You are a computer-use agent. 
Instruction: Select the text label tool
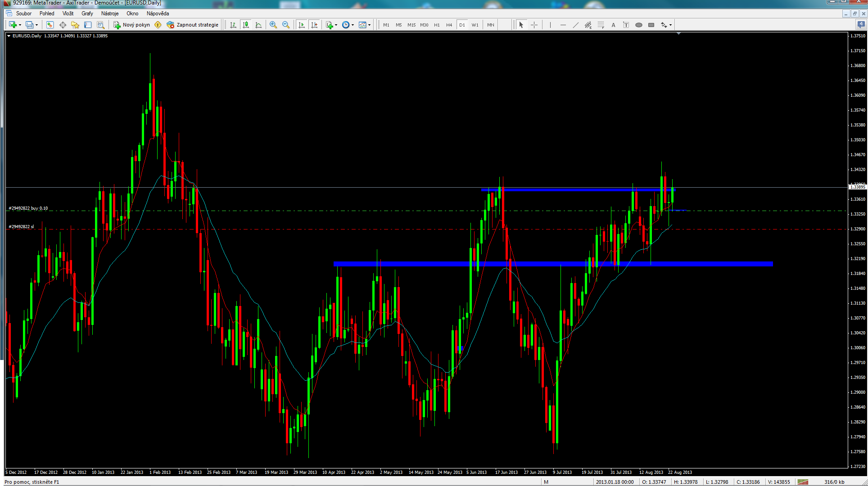[x=626, y=25]
